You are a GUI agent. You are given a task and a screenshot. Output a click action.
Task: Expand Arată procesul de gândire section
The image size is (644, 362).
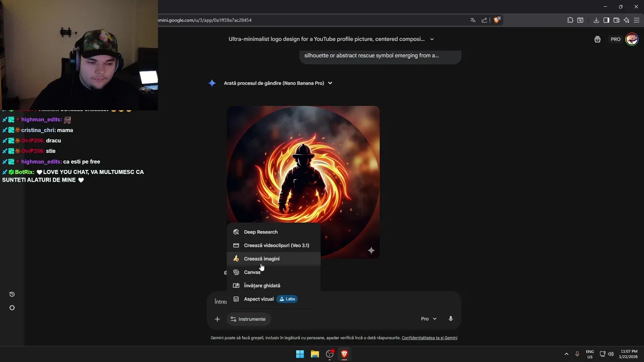pos(278,83)
